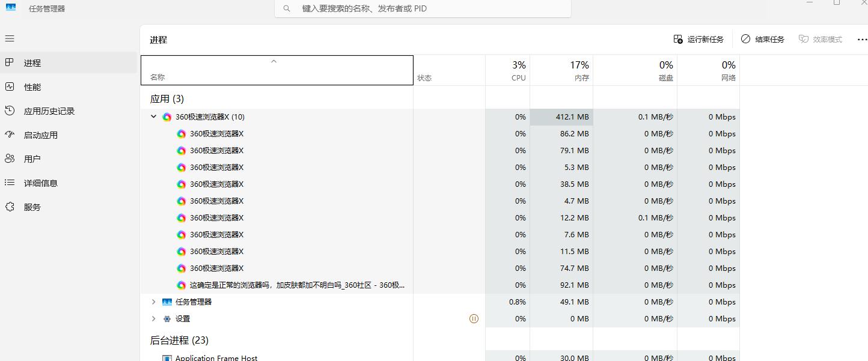The height and width of the screenshot is (361, 868).
Task: Open 应用历史记录 app history page
Action: point(49,111)
